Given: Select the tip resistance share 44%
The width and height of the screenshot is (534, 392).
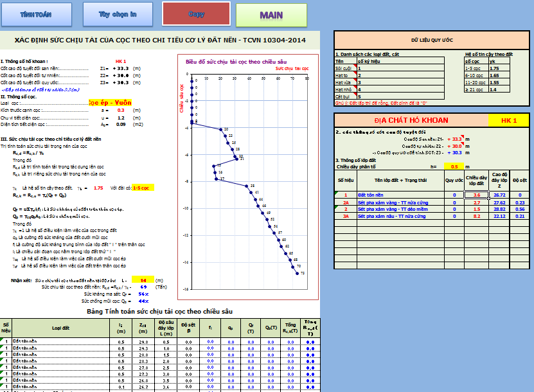Looking at the screenshot, I should tap(144, 301).
